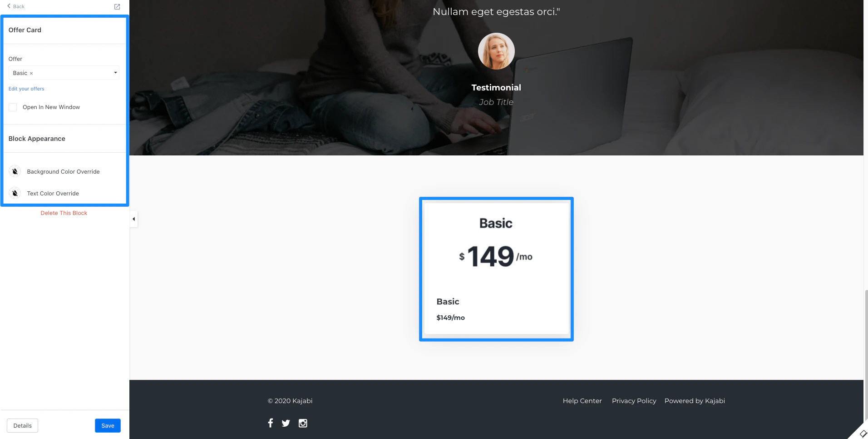The image size is (868, 439).
Task: Open the Help Center footer link
Action: coord(582,401)
